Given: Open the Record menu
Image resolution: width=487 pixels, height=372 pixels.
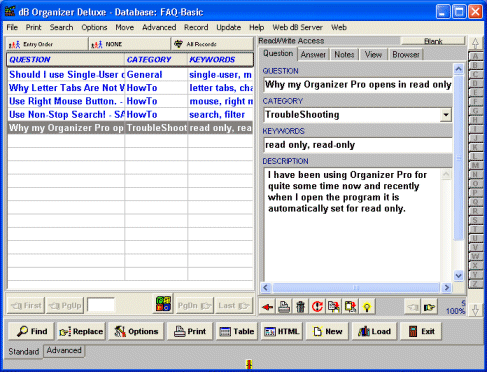Looking at the screenshot, I should pyautogui.click(x=196, y=27).
